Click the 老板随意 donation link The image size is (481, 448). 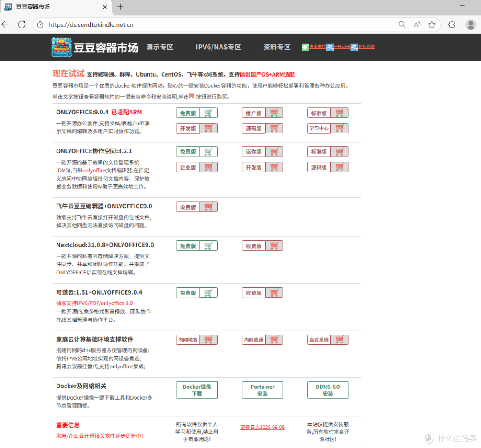[x=366, y=47]
